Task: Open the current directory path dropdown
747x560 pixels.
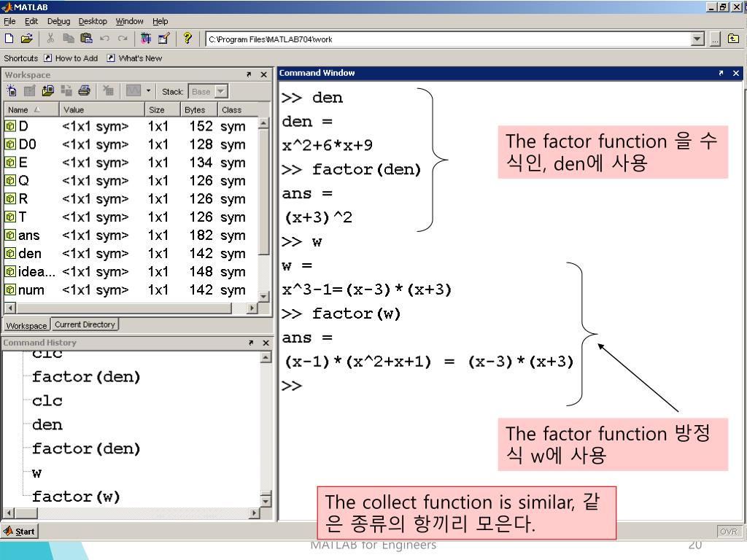Action: [x=697, y=39]
